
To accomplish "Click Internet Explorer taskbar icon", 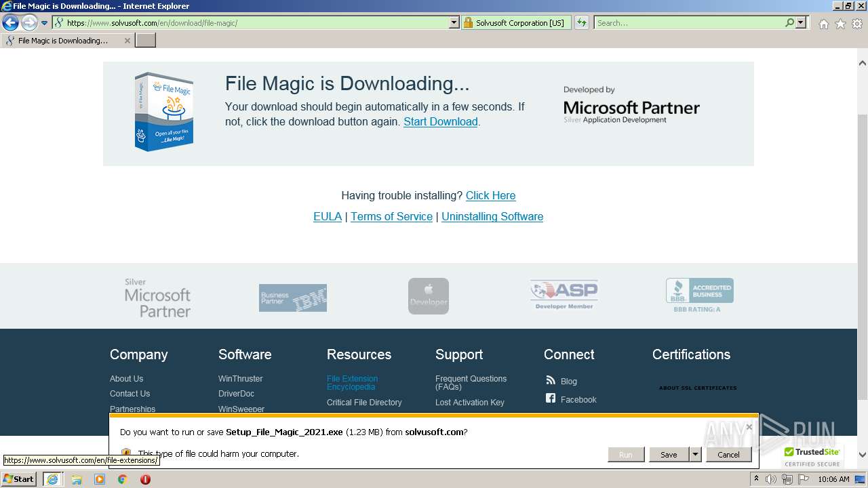I will 52,479.
